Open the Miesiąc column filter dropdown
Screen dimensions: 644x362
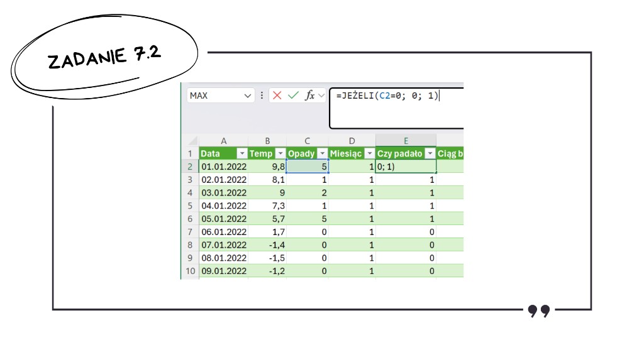pyautogui.click(x=370, y=153)
